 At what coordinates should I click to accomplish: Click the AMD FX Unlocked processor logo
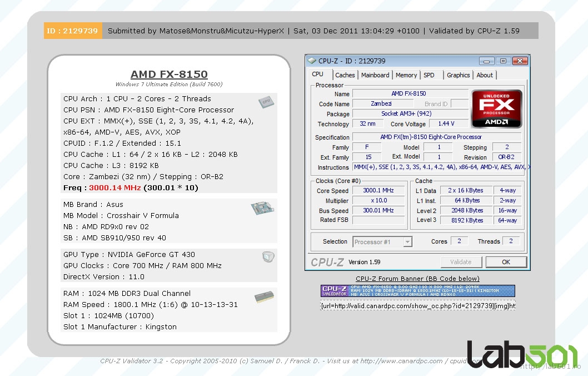[496, 109]
